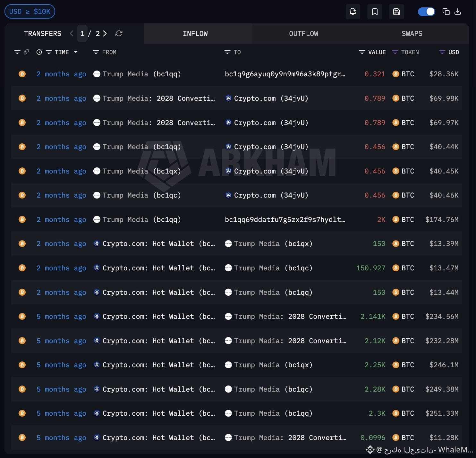Expand the TIME format dropdown caret
This screenshot has width=476, height=458.
[76, 52]
